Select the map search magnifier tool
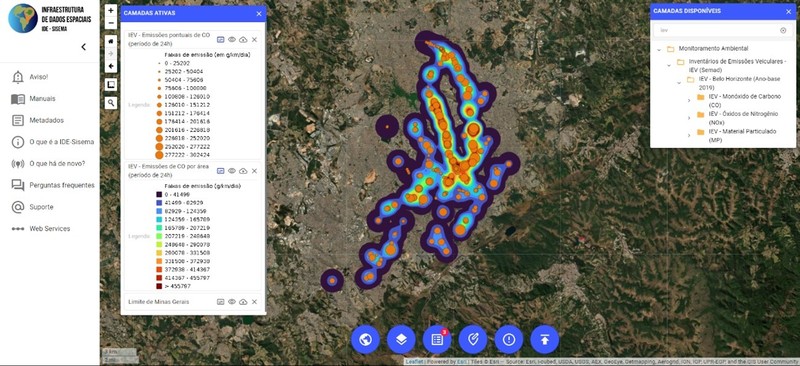 [111, 103]
